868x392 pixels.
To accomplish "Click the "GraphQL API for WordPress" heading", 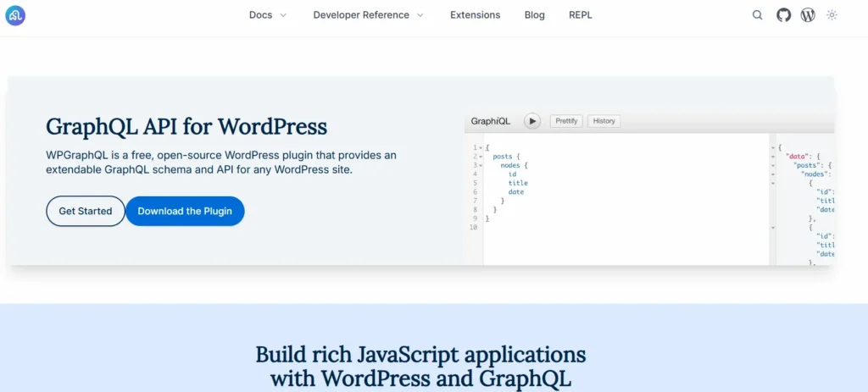I will [x=186, y=127].
